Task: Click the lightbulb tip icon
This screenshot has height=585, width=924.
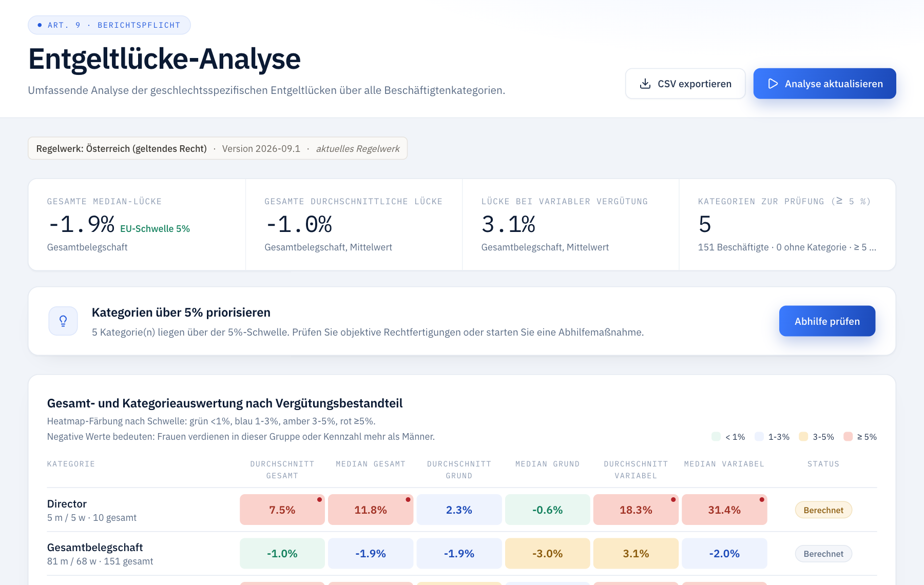Action: (63, 321)
